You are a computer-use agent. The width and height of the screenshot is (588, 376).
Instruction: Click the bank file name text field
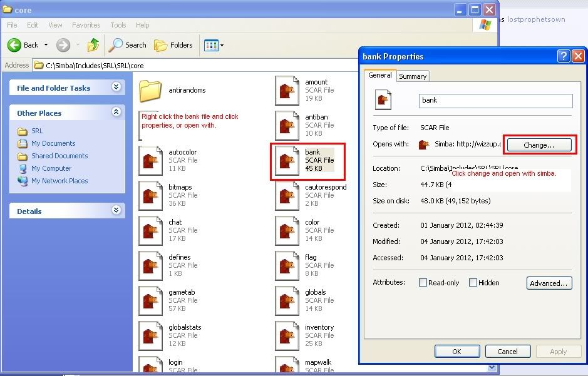pos(495,101)
